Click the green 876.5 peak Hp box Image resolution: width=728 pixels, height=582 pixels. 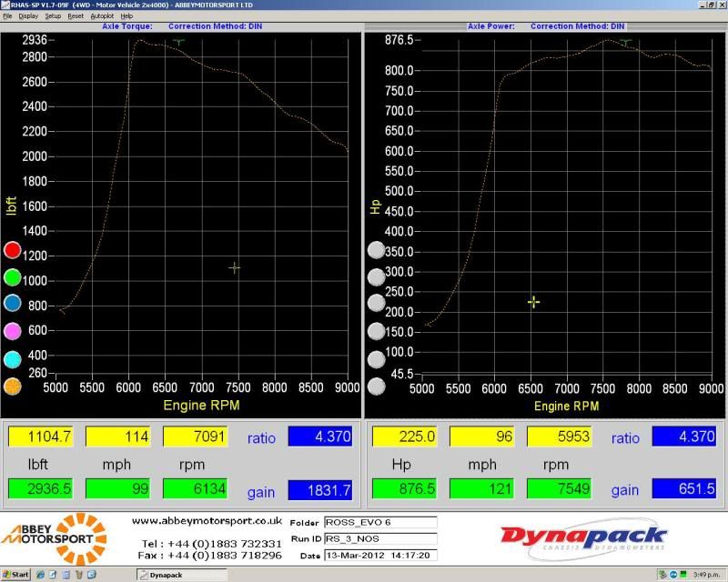click(405, 488)
